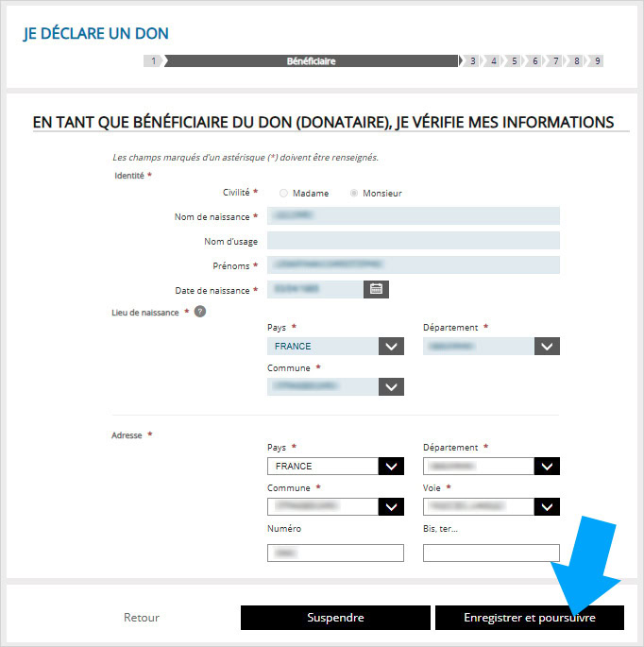Click the Retour link
Screen dimensions: 644x647
[x=142, y=618]
